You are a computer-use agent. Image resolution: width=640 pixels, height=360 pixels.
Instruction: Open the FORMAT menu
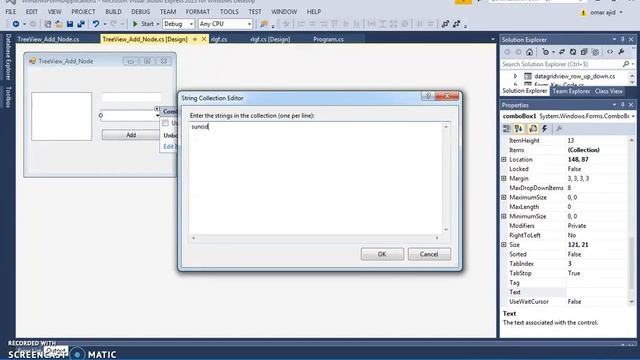[x=198, y=12]
